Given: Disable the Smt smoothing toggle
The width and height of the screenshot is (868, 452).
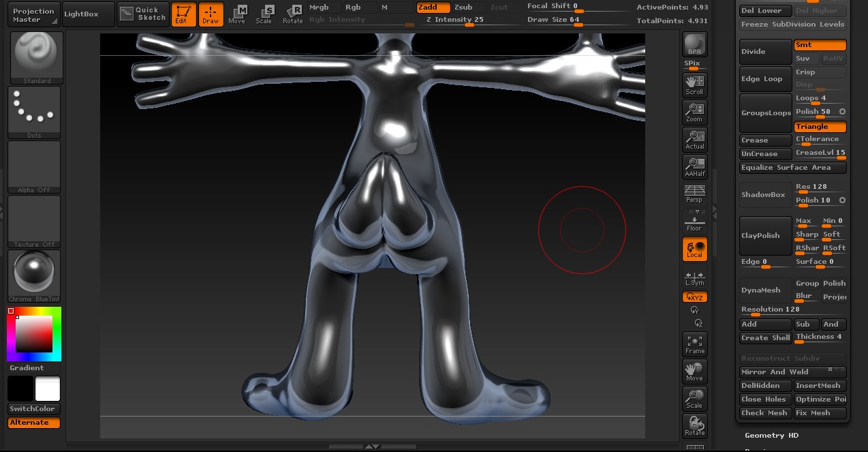Looking at the screenshot, I should [820, 45].
